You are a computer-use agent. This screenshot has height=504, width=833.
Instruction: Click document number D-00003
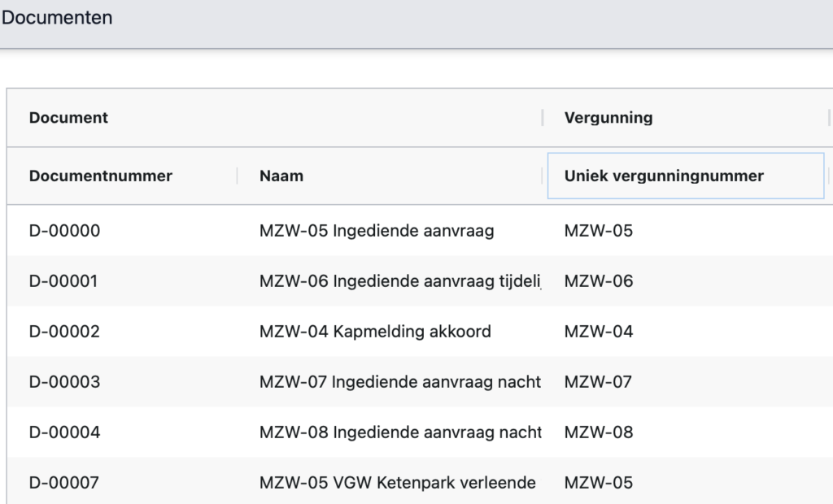(64, 382)
